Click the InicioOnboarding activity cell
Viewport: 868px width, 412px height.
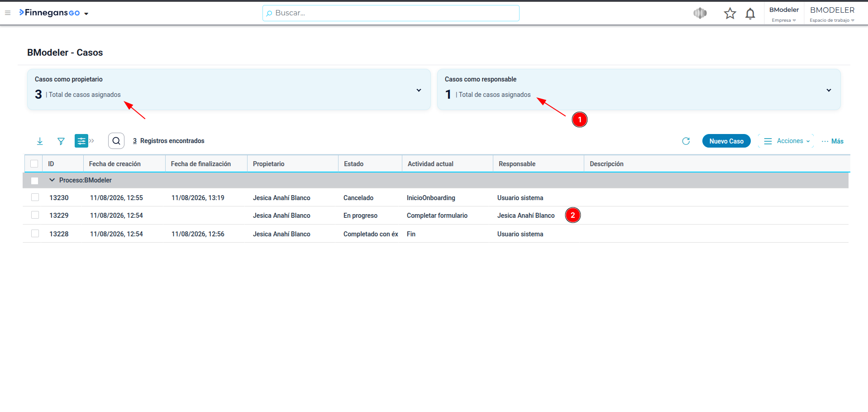pos(431,198)
